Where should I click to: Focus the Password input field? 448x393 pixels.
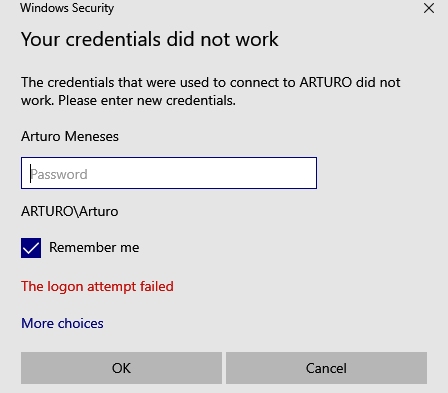169,173
